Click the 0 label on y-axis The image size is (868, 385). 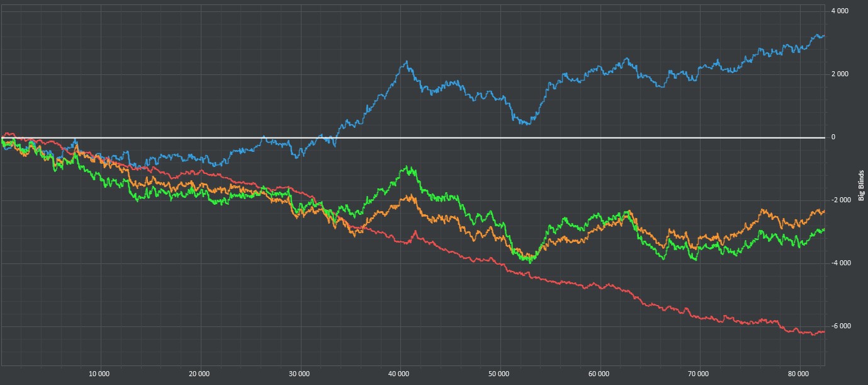click(x=833, y=137)
